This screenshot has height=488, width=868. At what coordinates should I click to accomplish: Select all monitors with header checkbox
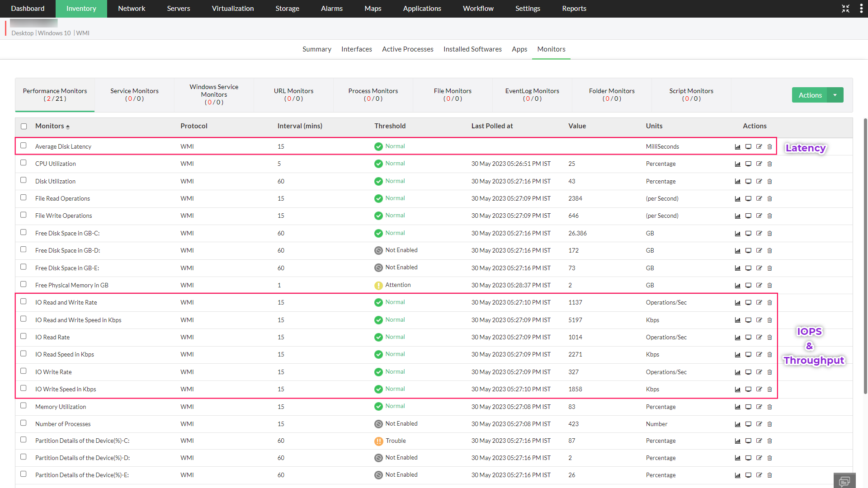(x=24, y=127)
